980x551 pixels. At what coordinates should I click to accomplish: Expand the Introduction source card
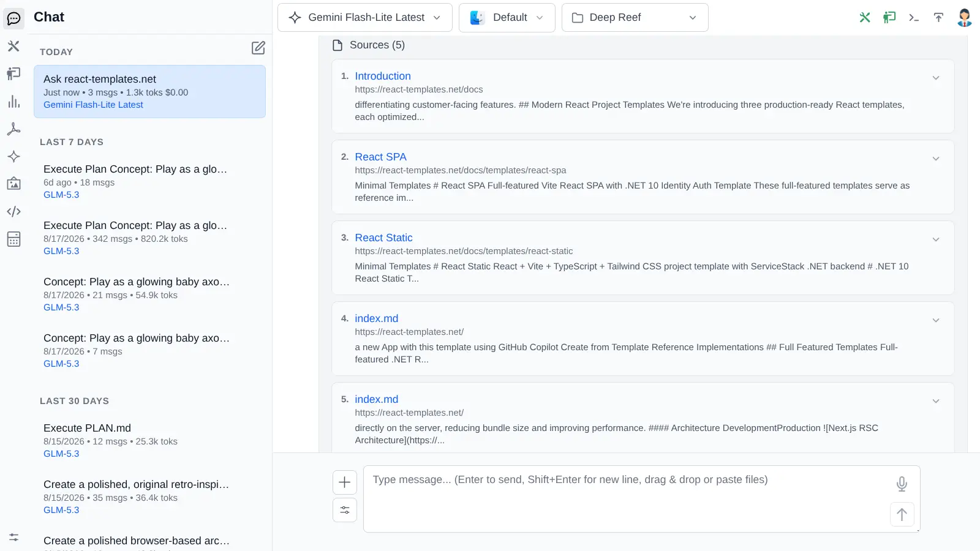[936, 78]
